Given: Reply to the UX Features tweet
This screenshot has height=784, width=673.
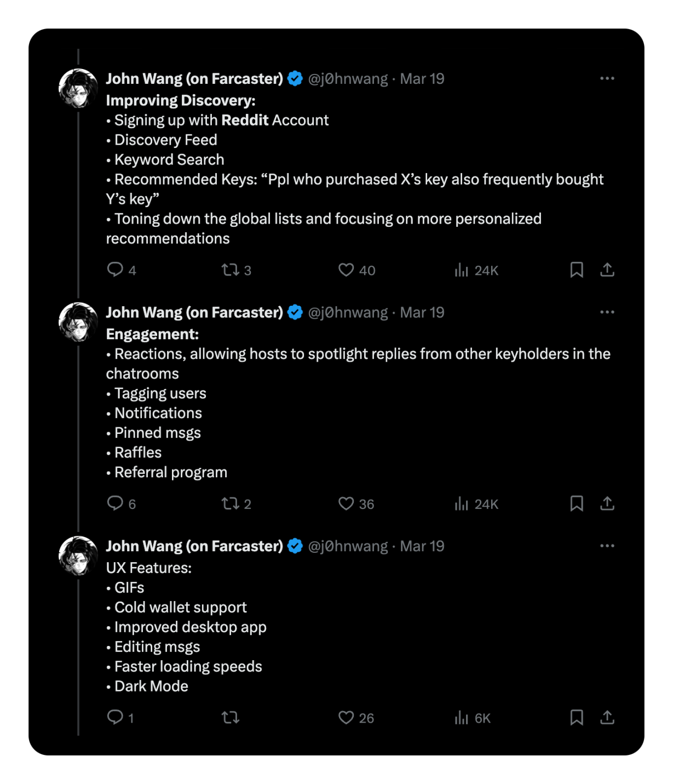Looking at the screenshot, I should (115, 717).
